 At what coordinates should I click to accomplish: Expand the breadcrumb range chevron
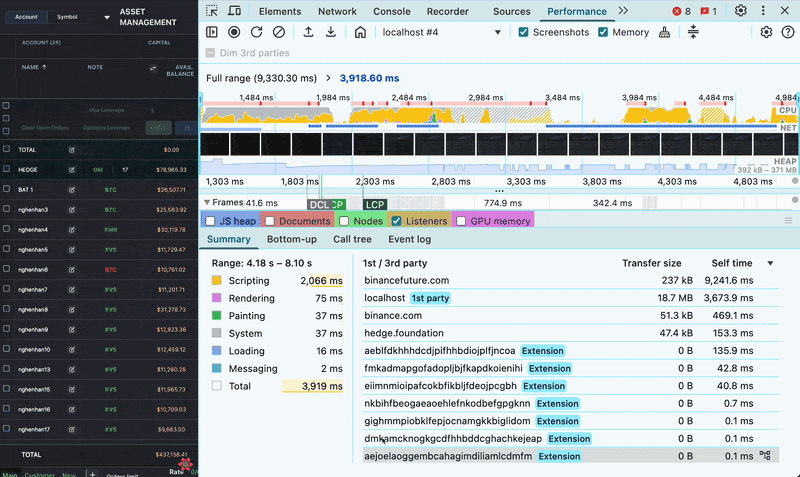(328, 78)
